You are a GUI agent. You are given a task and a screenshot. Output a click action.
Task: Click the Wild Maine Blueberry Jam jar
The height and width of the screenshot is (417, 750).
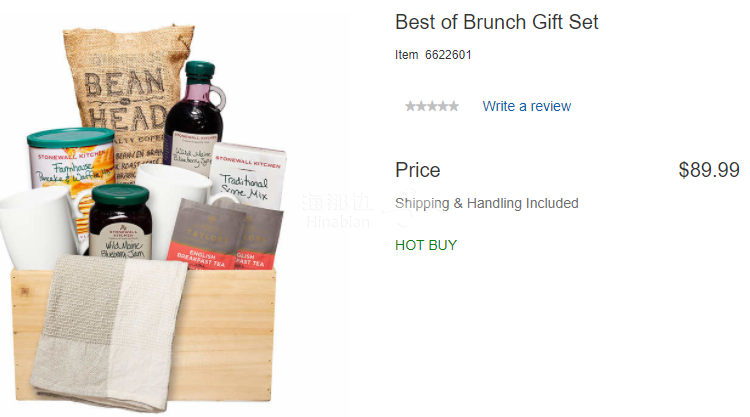coord(121,222)
